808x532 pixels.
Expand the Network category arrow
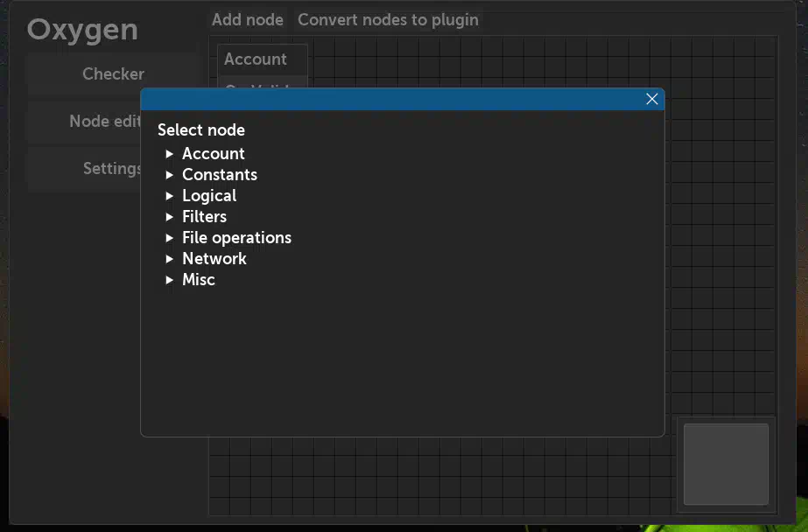pyautogui.click(x=170, y=259)
